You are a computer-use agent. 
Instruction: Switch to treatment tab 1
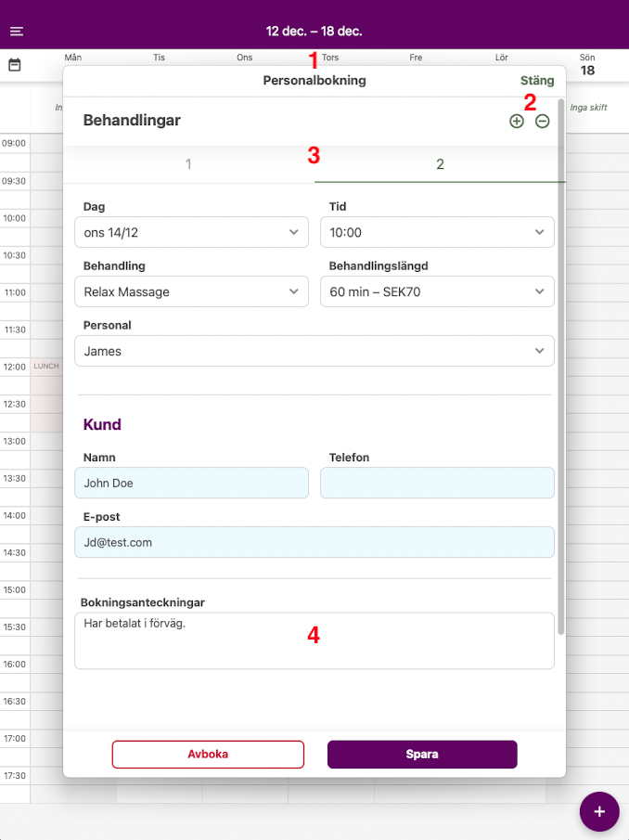click(x=189, y=165)
